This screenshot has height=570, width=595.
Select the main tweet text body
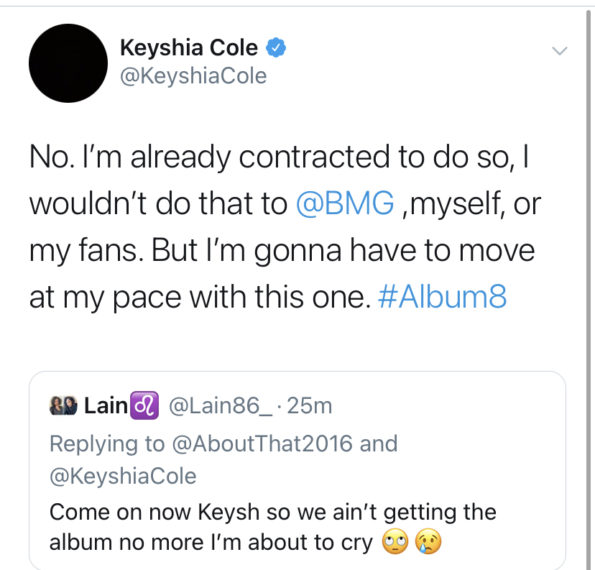(x=285, y=227)
